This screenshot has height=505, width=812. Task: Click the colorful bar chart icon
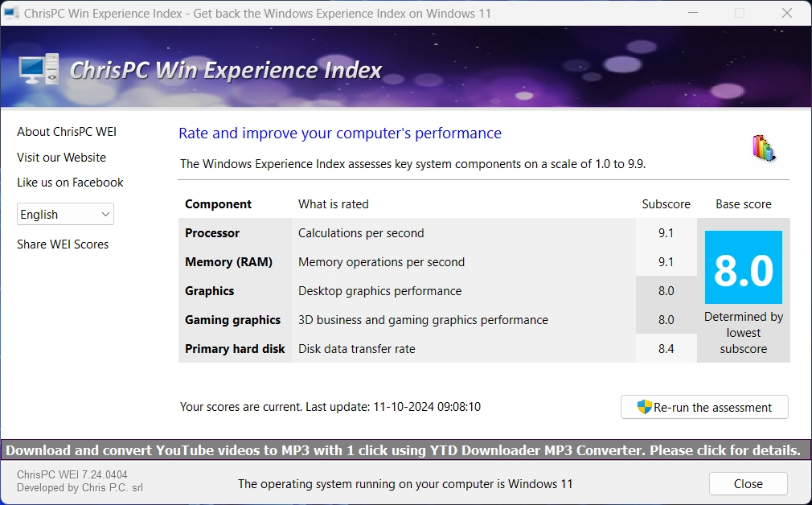(764, 148)
